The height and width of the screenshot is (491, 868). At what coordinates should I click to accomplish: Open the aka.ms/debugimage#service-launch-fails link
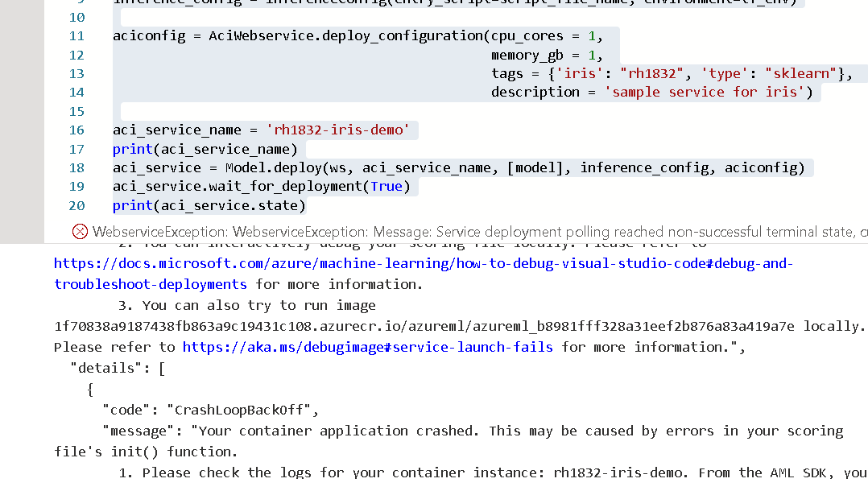point(367,347)
